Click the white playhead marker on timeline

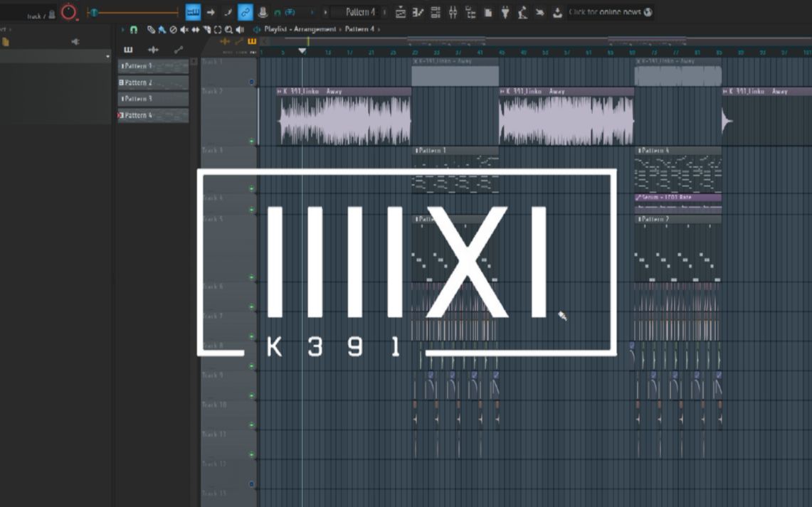[x=302, y=50]
